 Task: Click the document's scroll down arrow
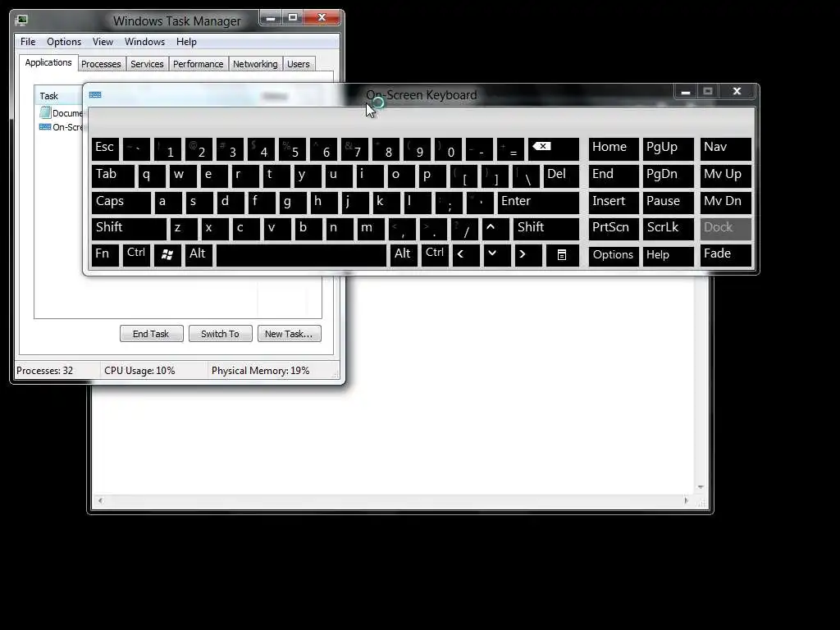coord(701,487)
